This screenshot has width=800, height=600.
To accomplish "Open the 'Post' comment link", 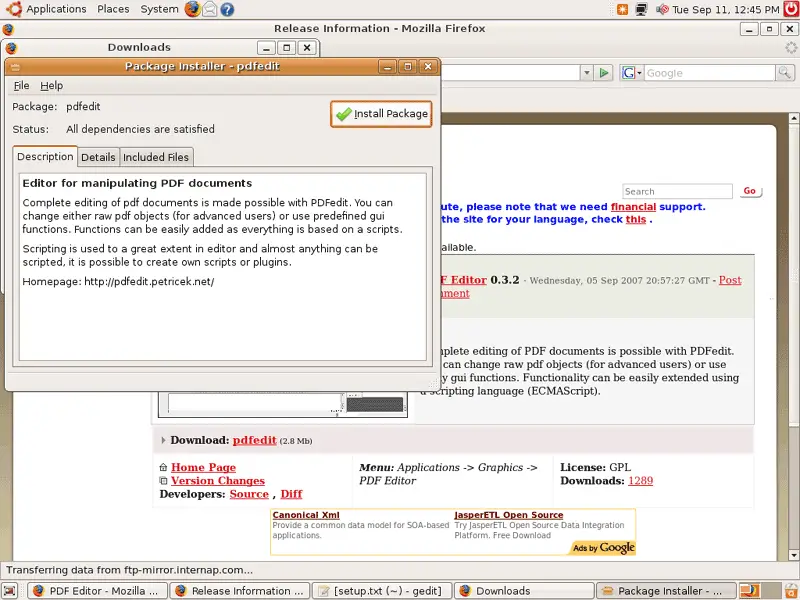I will (x=730, y=280).
